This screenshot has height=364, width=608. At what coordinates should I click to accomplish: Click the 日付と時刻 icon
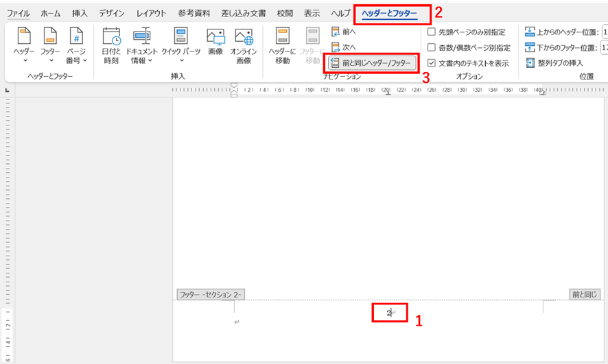coord(111,38)
